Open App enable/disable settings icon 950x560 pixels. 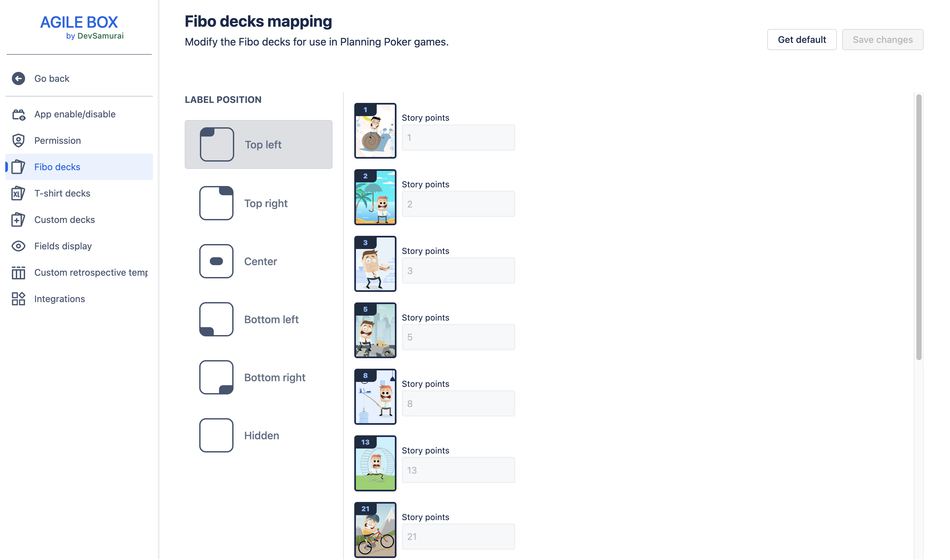18,114
